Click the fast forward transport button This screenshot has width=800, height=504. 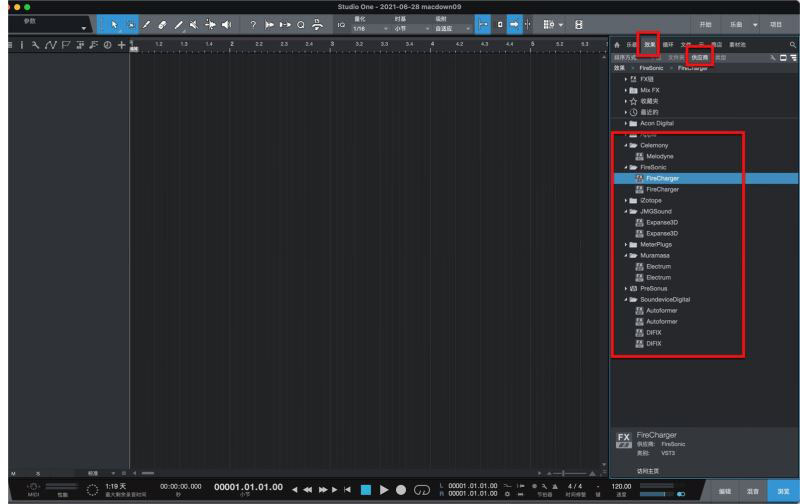tap(323, 490)
